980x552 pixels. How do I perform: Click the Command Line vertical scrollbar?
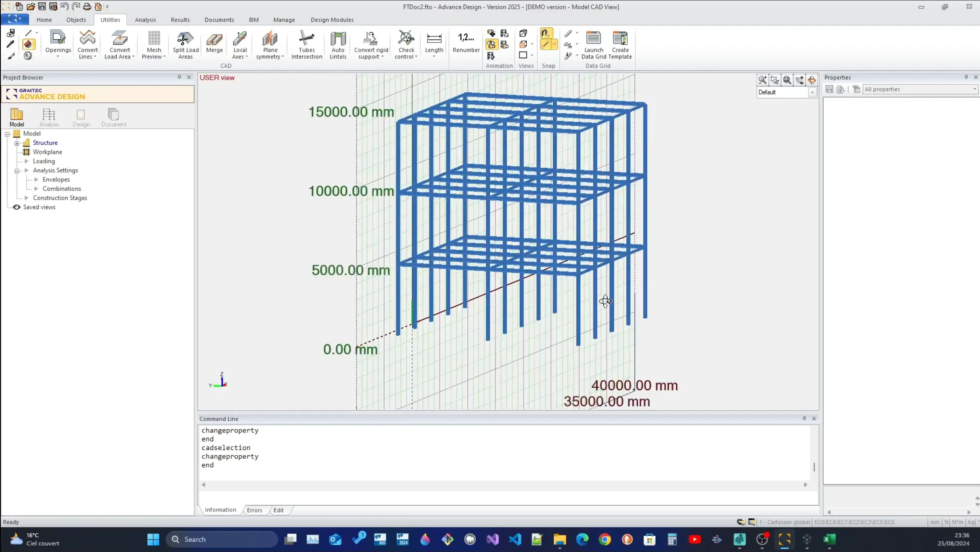pyautogui.click(x=814, y=466)
